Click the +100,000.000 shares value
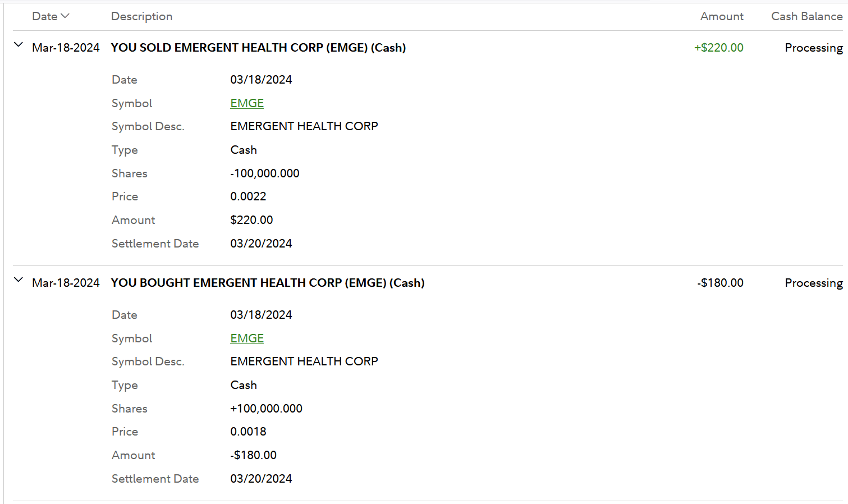 [266, 409]
